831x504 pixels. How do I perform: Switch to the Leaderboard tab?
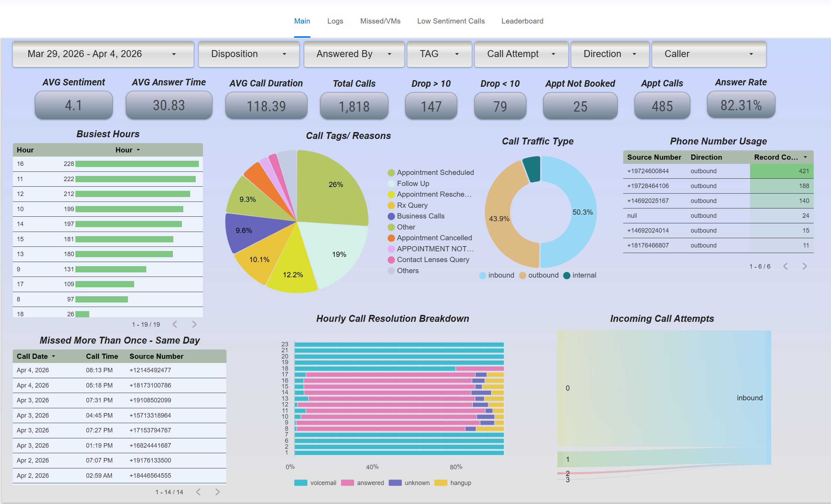522,21
